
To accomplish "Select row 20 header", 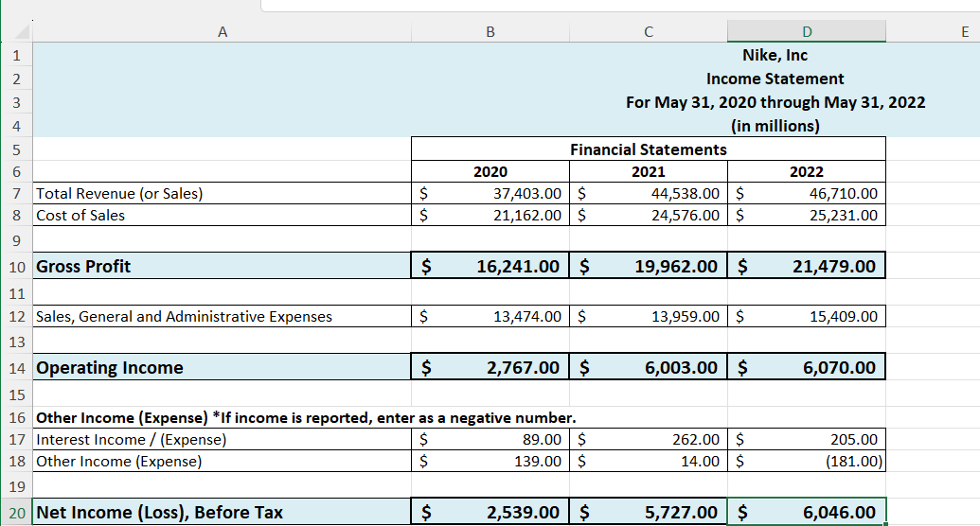I will click(16, 512).
